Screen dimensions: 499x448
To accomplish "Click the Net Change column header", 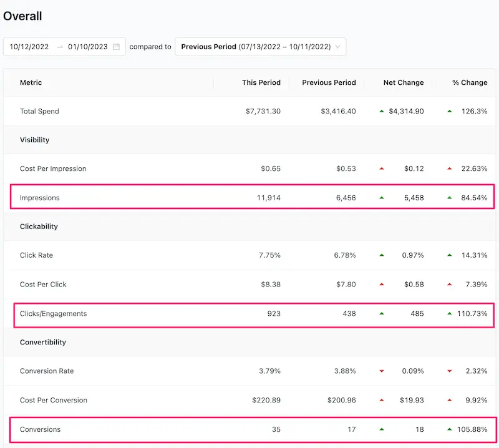I will click(403, 82).
